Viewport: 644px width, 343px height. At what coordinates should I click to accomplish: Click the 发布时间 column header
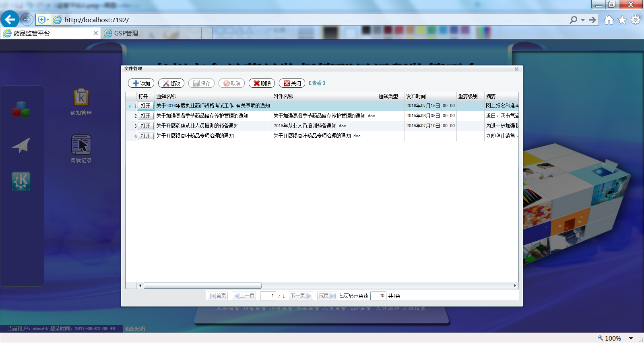[x=431, y=97]
